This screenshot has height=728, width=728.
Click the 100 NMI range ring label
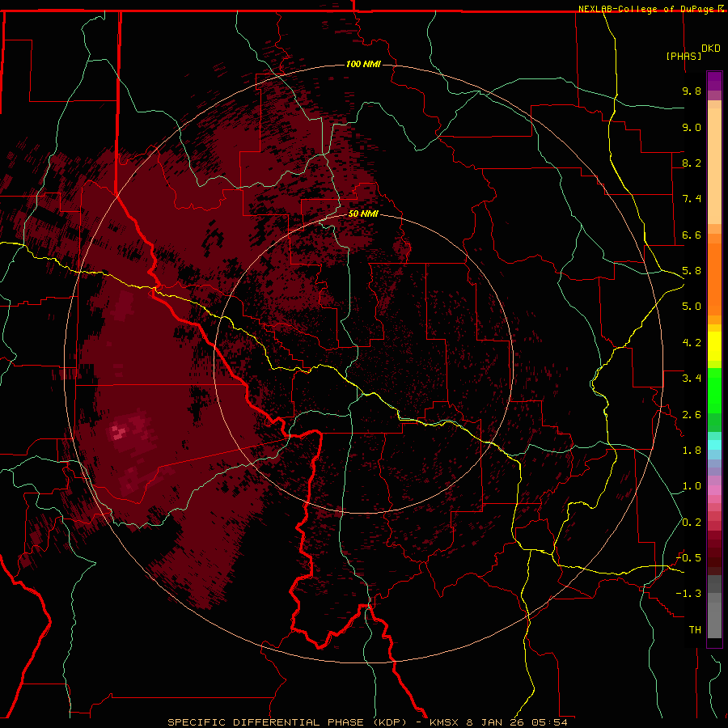coord(363,64)
